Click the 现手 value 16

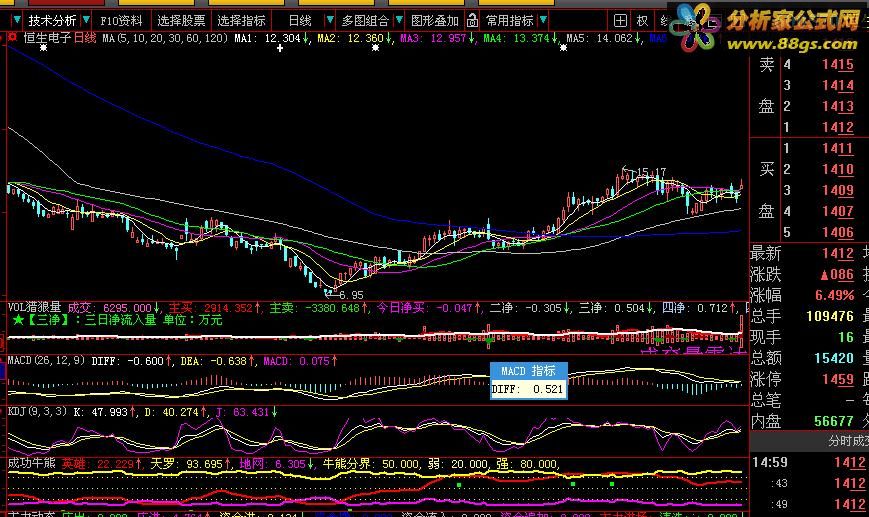pos(846,337)
